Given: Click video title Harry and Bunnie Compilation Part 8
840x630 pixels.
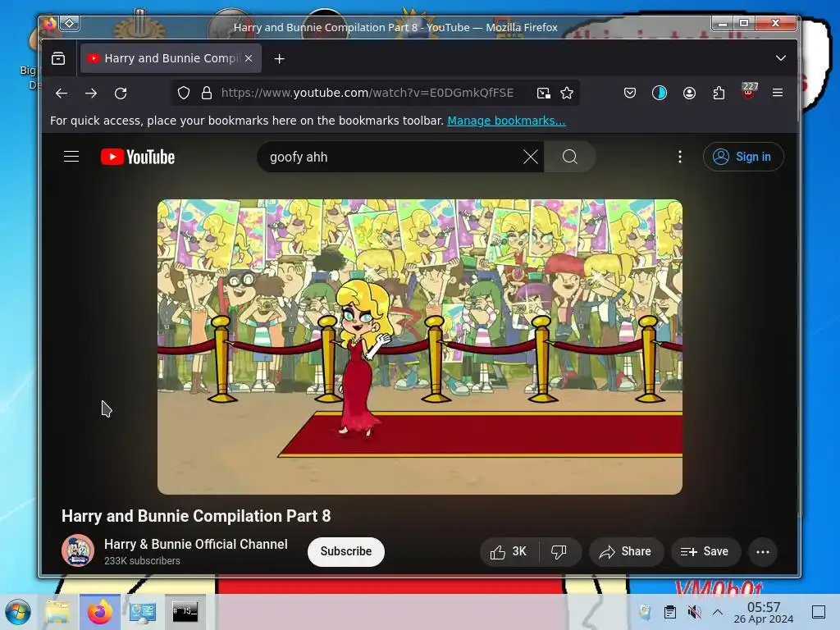Looking at the screenshot, I should click(196, 516).
